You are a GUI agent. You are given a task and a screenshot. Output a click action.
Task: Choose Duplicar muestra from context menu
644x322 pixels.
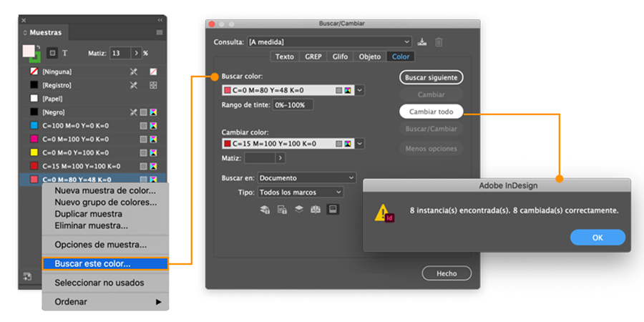pyautogui.click(x=105, y=214)
